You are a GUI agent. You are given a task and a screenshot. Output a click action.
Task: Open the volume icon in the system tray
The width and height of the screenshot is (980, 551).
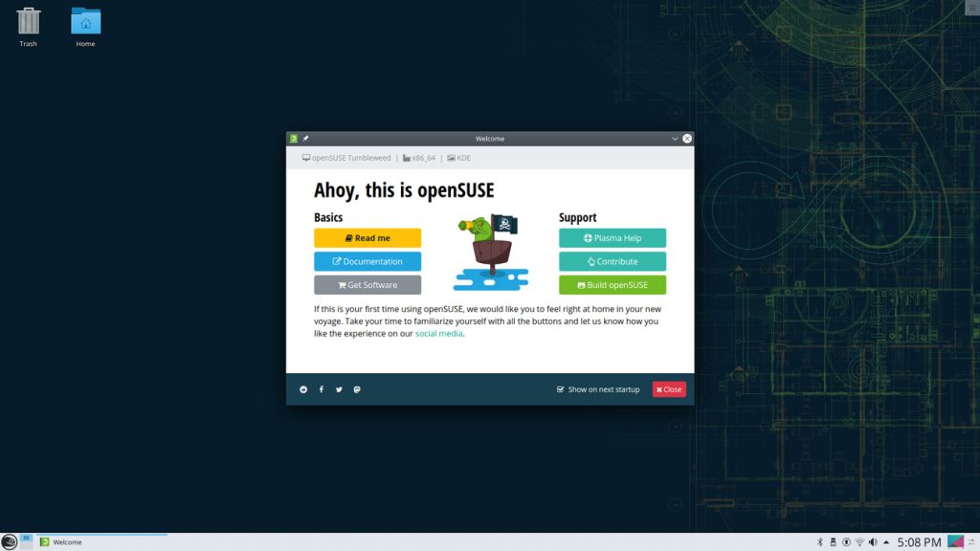pyautogui.click(x=872, y=541)
